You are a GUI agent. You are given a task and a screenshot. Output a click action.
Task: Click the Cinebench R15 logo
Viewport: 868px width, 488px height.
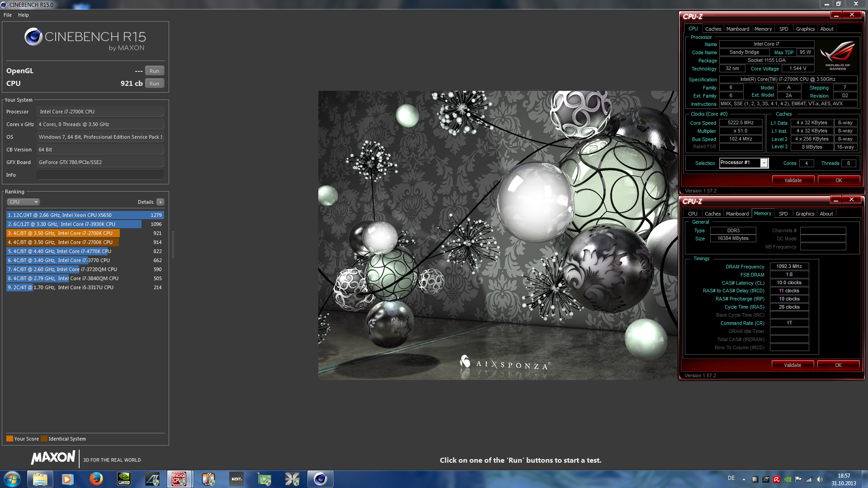[85, 39]
